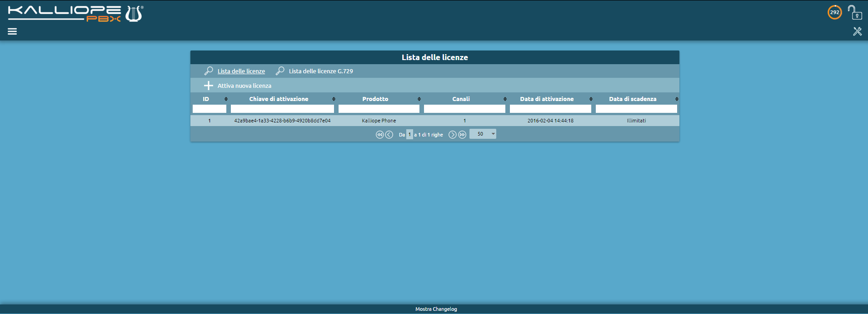This screenshot has height=314, width=868.
Task: Click the 292 session timer icon
Action: 834,12
